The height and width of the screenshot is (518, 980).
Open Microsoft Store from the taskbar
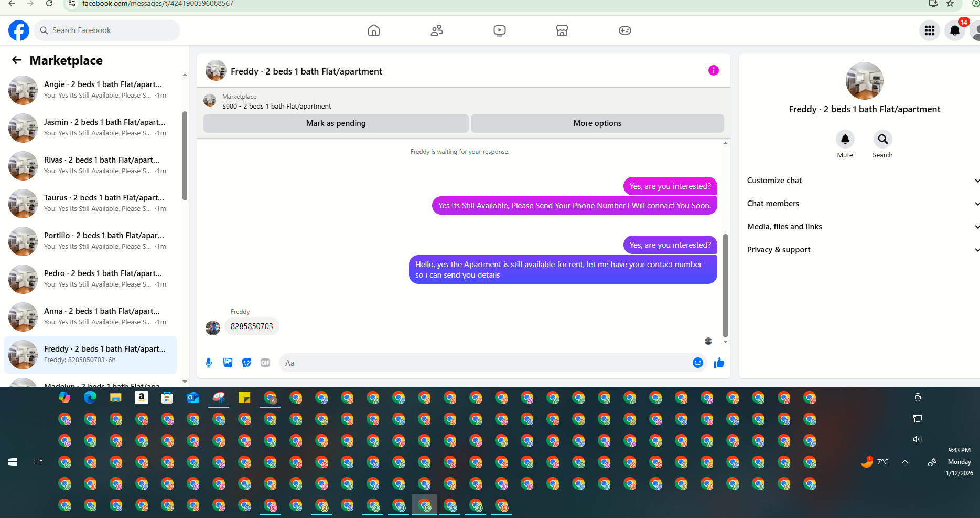click(x=167, y=398)
